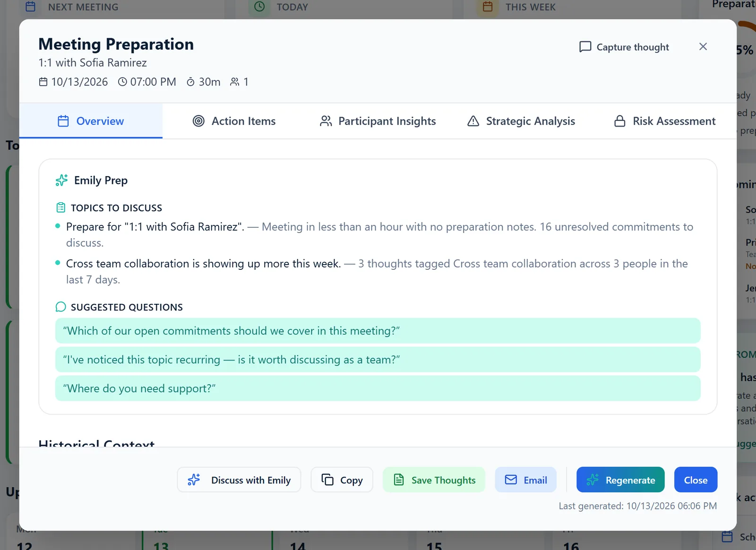Go to the Strategic Analysis tab
Viewport: 756px width, 550px height.
point(521,121)
